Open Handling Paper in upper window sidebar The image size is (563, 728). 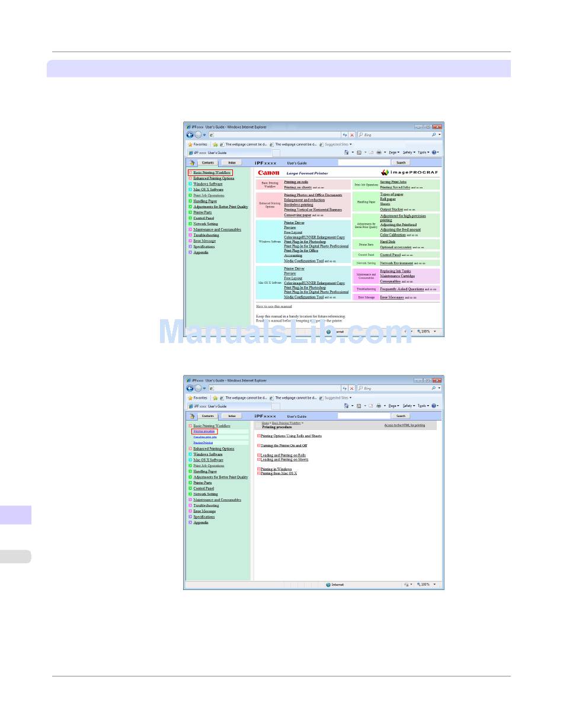(205, 201)
